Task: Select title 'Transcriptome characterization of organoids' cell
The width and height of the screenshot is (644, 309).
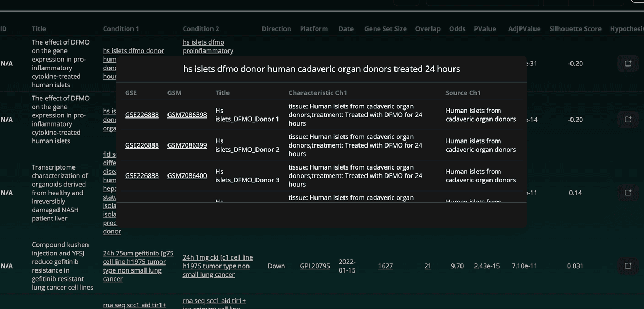Action: pyautogui.click(x=60, y=193)
